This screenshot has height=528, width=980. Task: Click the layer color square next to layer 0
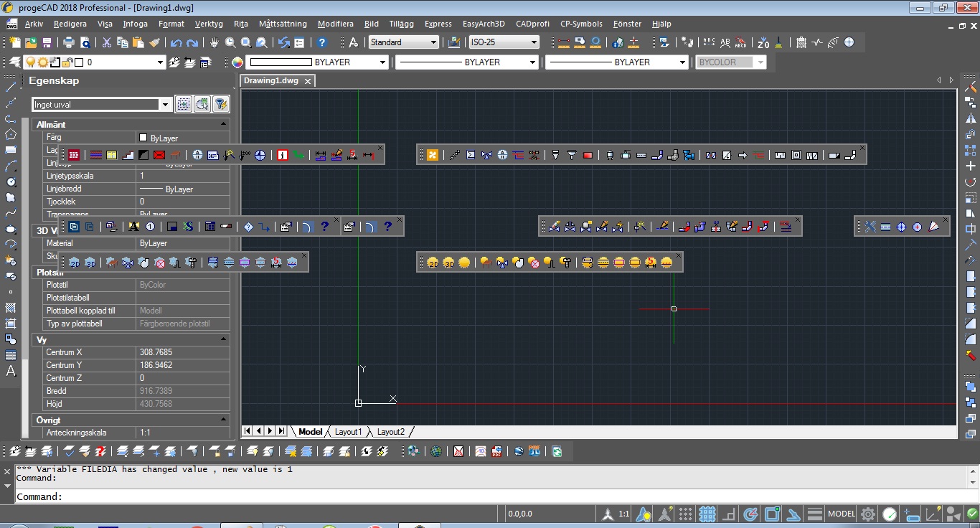pos(79,62)
